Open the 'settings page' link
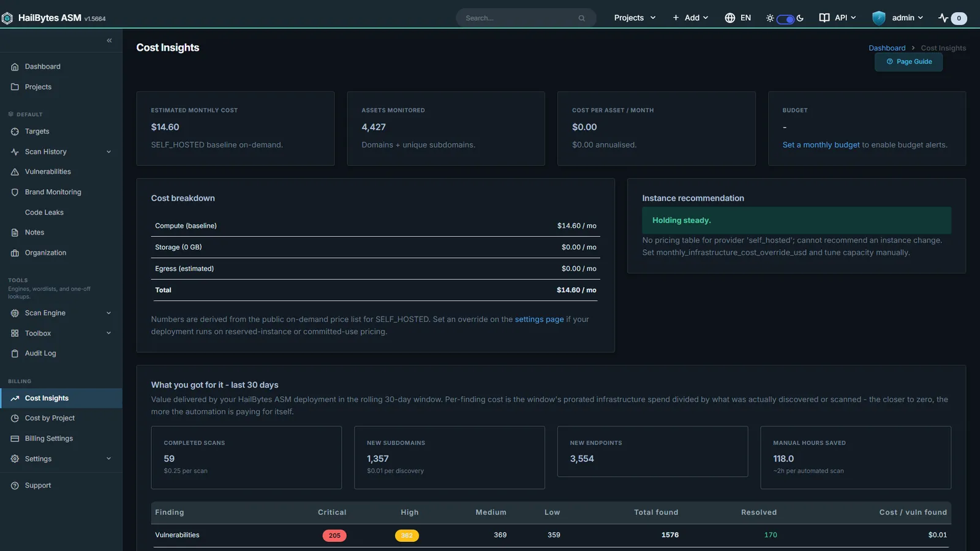Image resolution: width=980 pixels, height=551 pixels. point(539,320)
